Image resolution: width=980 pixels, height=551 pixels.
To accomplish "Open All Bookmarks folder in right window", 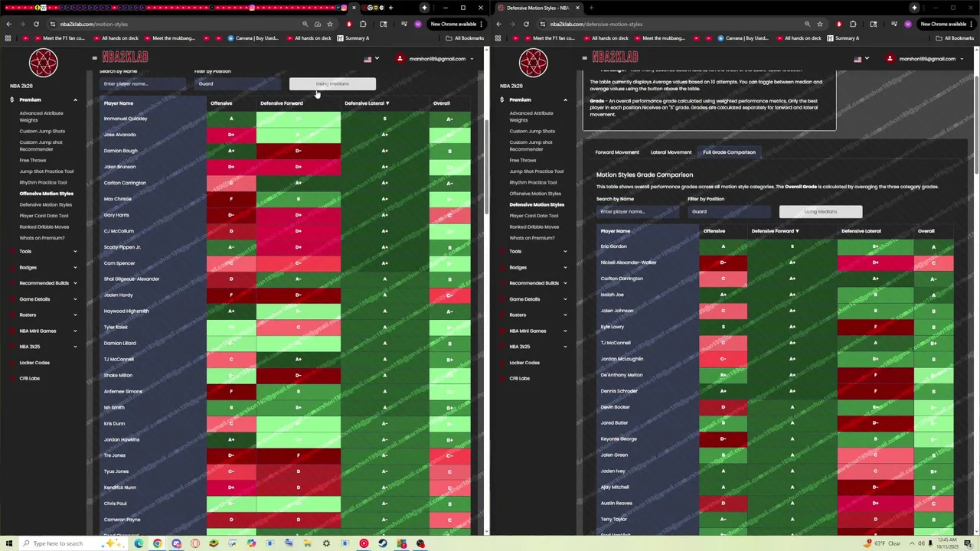I will 955,38.
